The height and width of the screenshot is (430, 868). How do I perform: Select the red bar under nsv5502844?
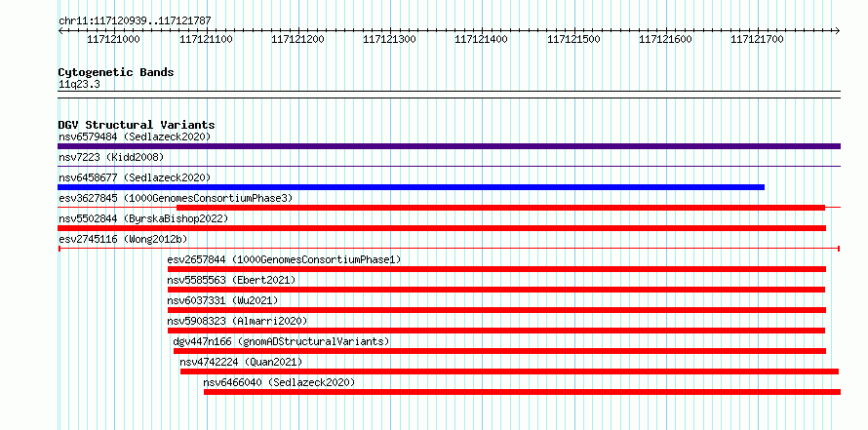[x=442, y=228]
